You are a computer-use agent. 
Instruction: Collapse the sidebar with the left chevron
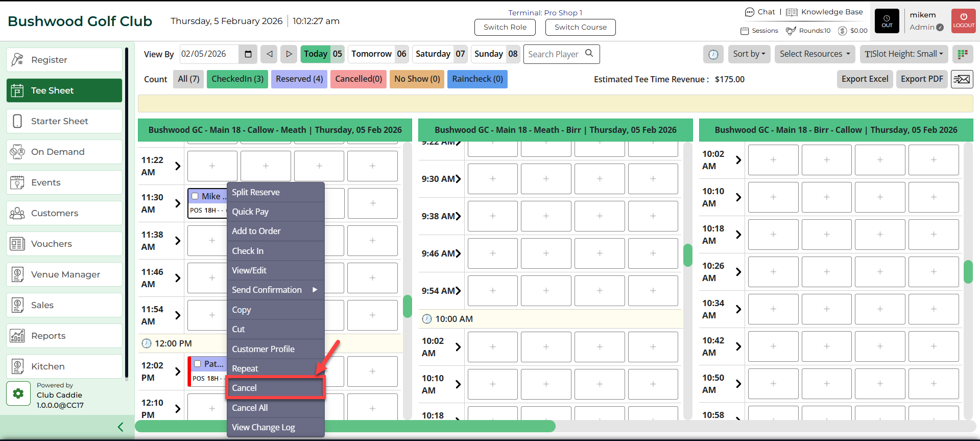(121, 427)
